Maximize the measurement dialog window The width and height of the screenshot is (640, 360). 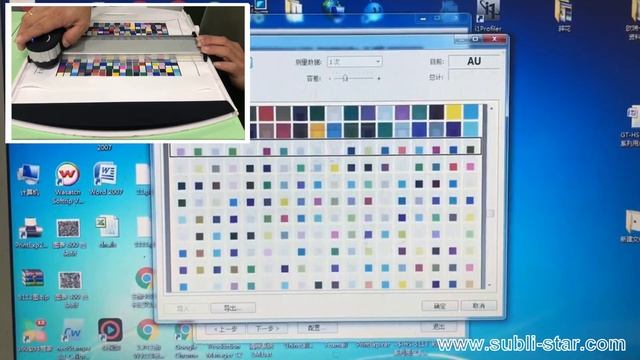[476, 39]
